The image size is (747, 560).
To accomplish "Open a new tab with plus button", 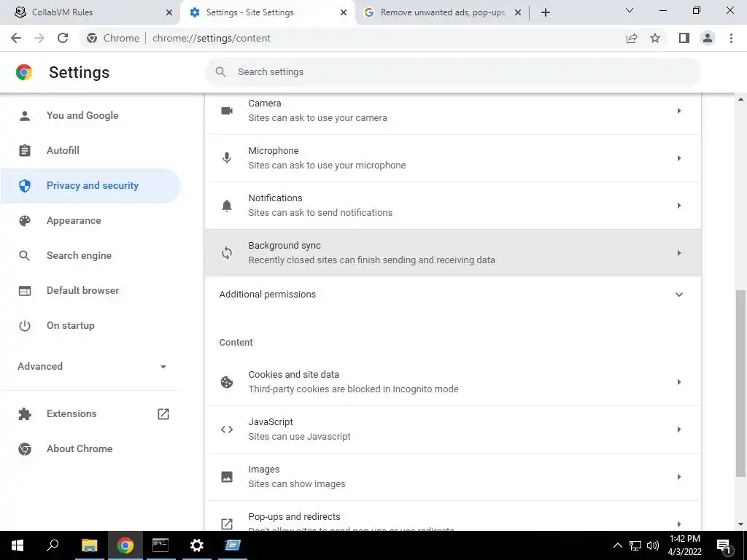I will [546, 12].
